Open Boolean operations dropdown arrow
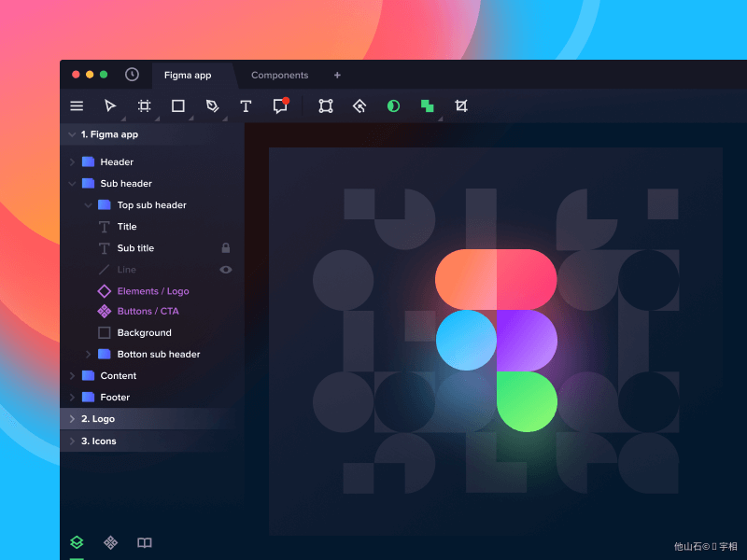Image resolution: width=747 pixels, height=560 pixels. click(440, 119)
